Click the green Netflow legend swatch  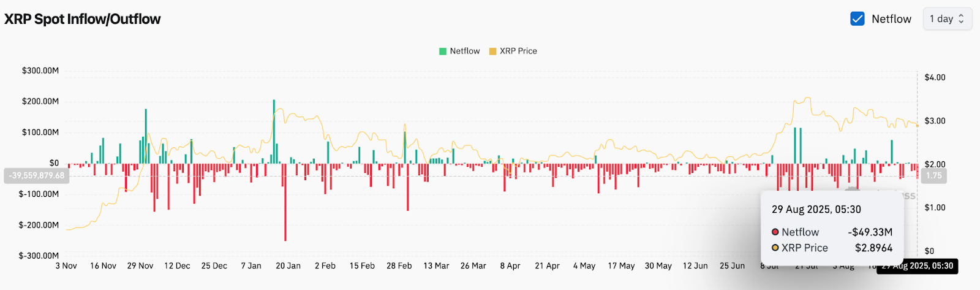[443, 52]
